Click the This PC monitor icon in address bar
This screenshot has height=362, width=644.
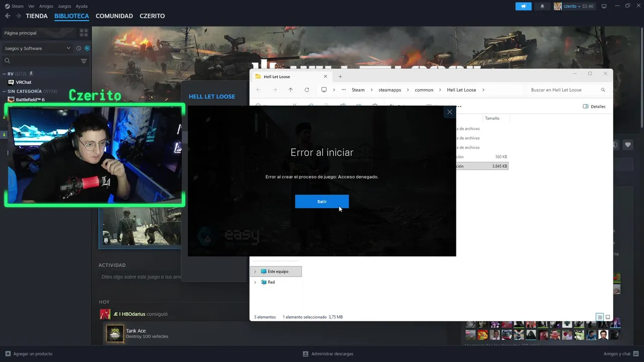[x=324, y=90]
